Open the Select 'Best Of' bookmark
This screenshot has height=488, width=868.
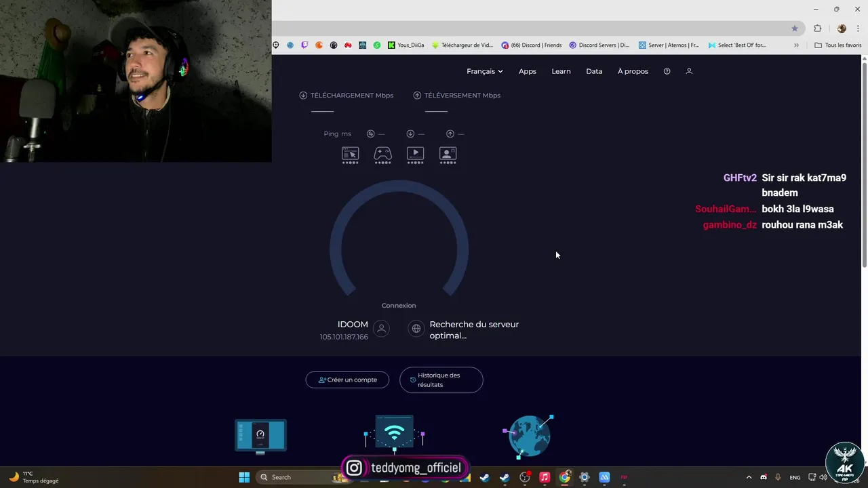tap(737, 45)
